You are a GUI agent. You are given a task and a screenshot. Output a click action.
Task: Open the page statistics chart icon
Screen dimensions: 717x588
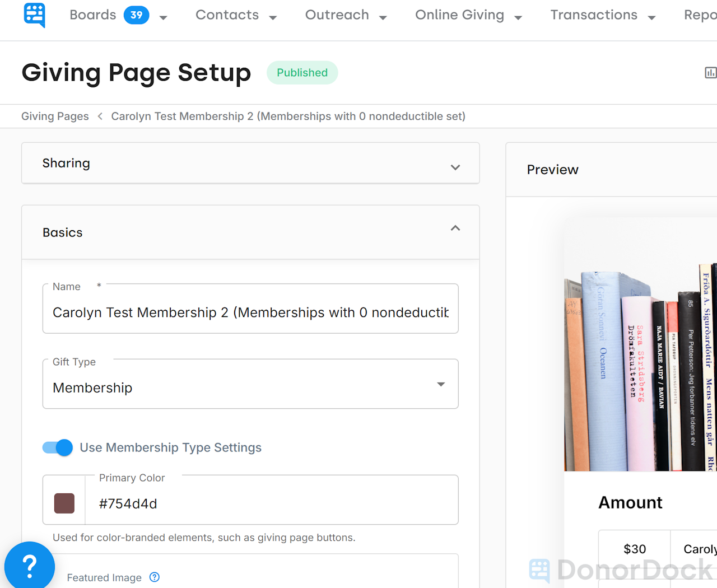tap(710, 73)
